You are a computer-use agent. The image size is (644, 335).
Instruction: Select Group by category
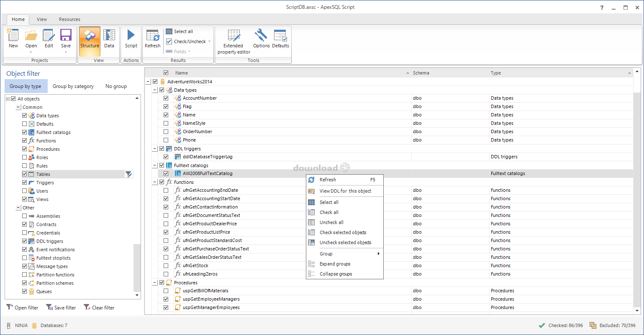73,86
